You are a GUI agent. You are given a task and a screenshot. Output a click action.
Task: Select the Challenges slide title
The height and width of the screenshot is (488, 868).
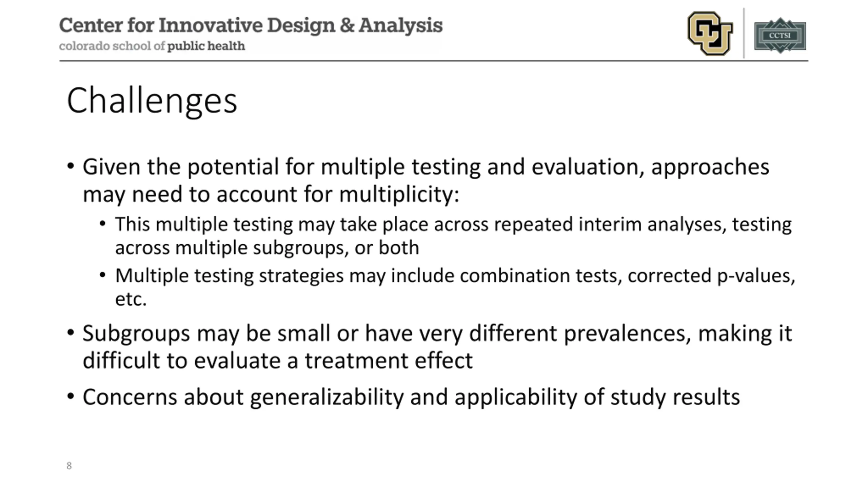coord(152,101)
